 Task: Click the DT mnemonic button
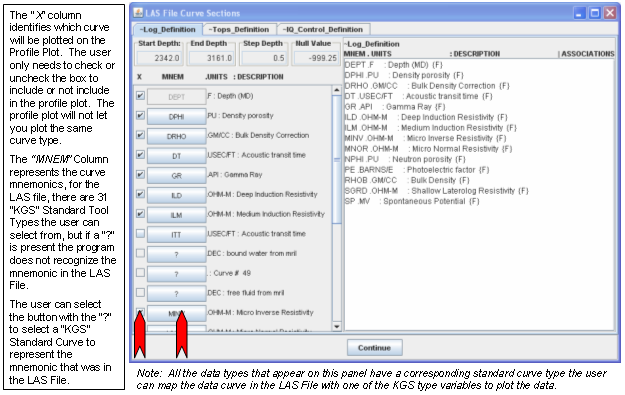click(x=177, y=156)
